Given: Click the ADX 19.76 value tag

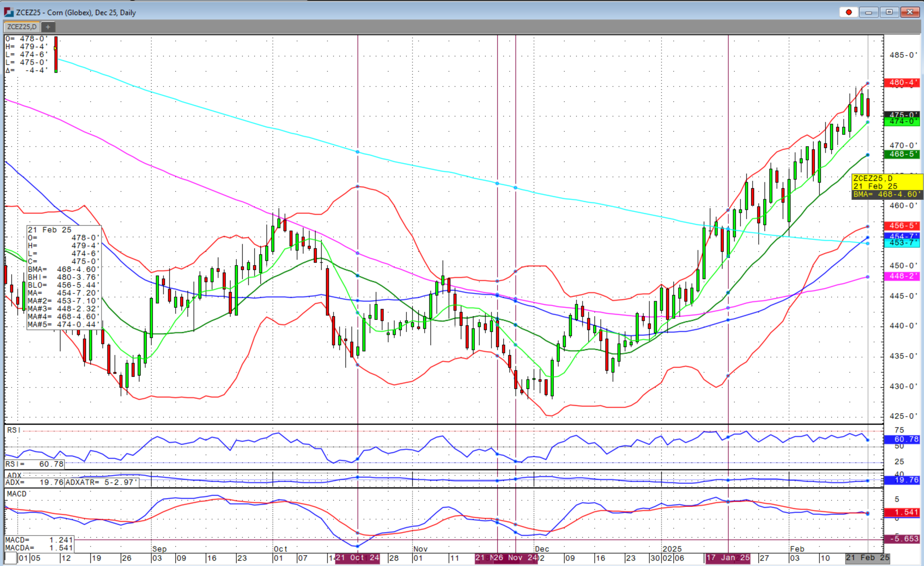Looking at the screenshot, I should click(902, 480).
